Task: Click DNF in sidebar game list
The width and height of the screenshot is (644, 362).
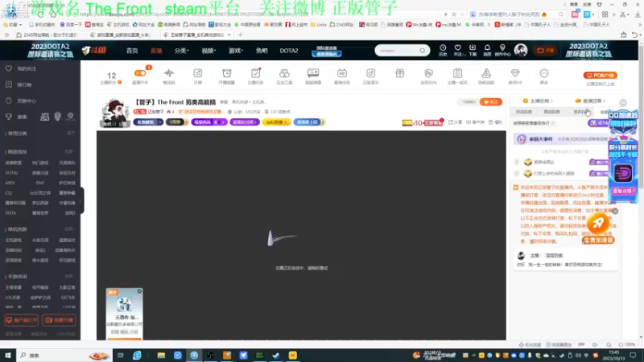Action: click(x=39, y=183)
